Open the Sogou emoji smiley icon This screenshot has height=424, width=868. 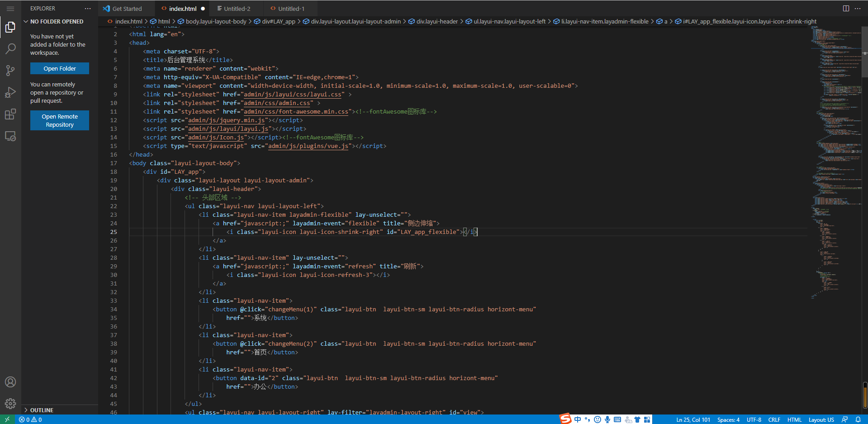pyautogui.click(x=598, y=419)
